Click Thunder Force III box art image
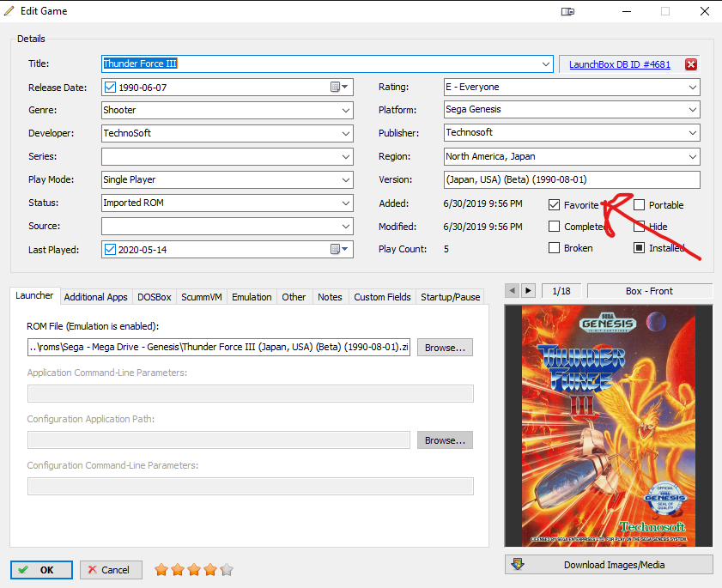Image resolution: width=722 pixels, height=588 pixels. (609, 426)
